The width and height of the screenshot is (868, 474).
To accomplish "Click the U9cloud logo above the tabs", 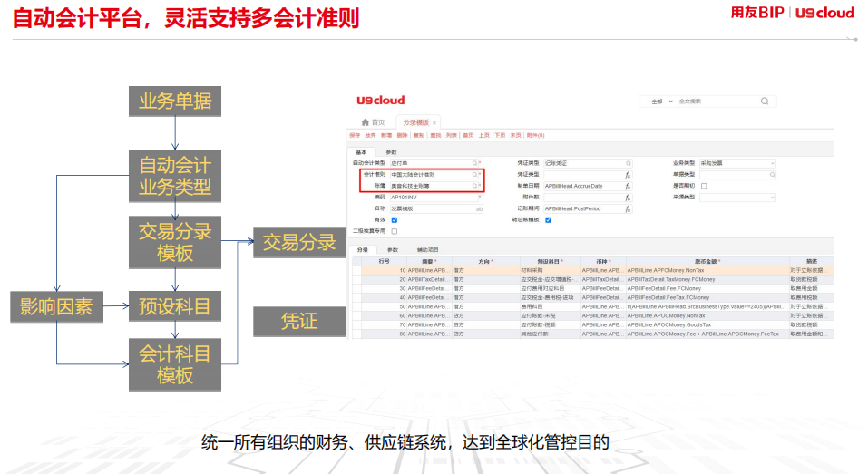I will pos(380,100).
